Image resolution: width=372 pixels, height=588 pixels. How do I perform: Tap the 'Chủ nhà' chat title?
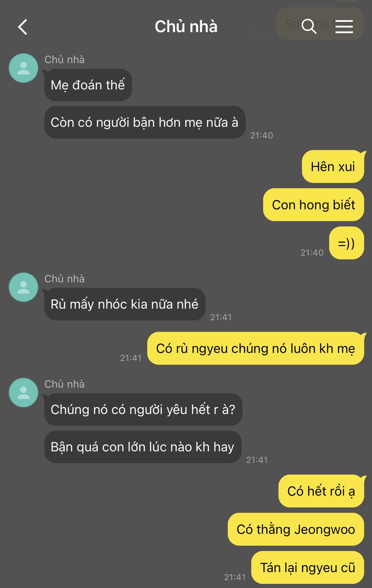[x=186, y=26]
